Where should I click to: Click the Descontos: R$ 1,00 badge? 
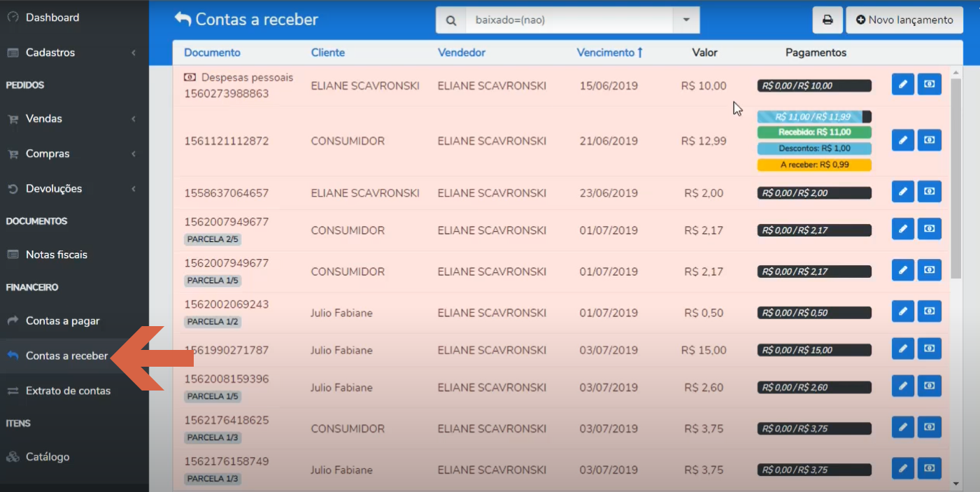tap(814, 148)
